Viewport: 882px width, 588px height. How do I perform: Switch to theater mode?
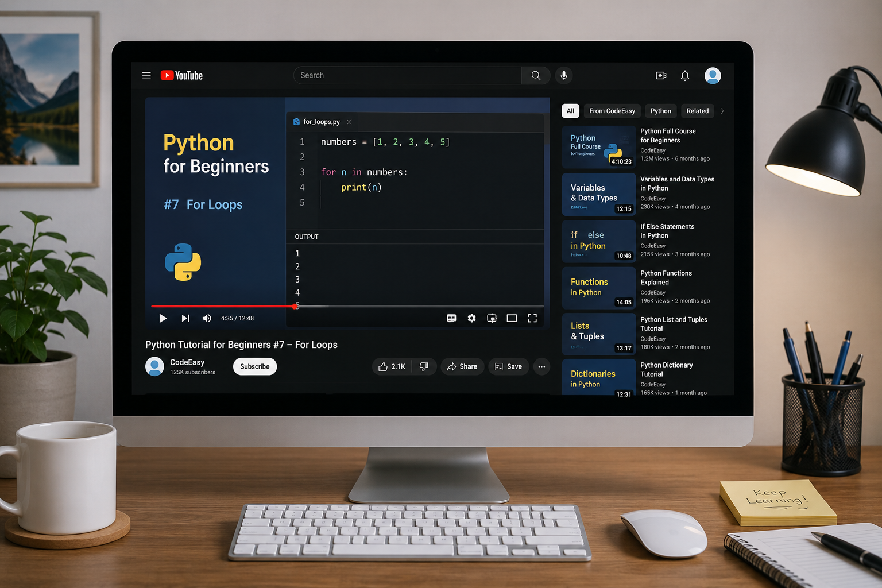(512, 318)
